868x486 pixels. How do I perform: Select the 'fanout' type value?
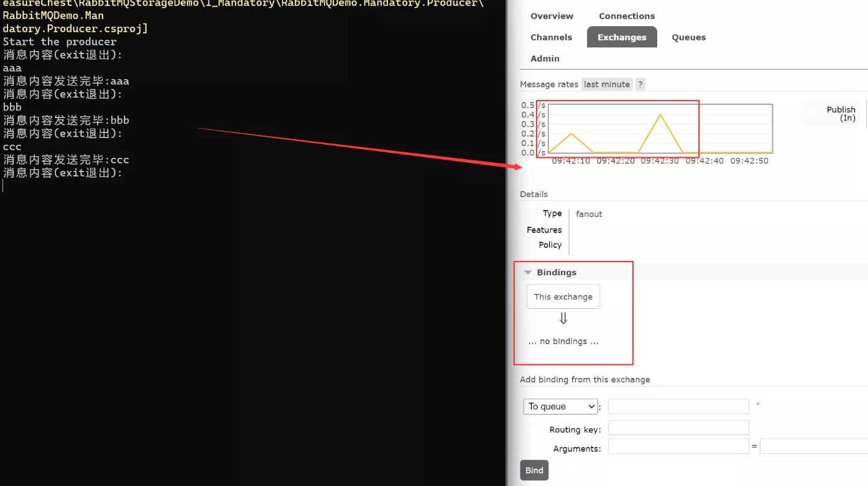click(589, 214)
